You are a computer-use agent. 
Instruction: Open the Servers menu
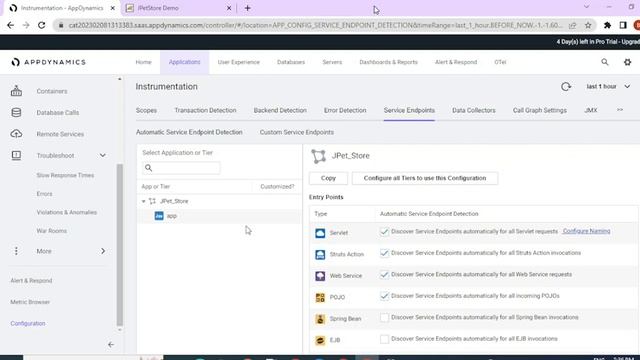332,62
